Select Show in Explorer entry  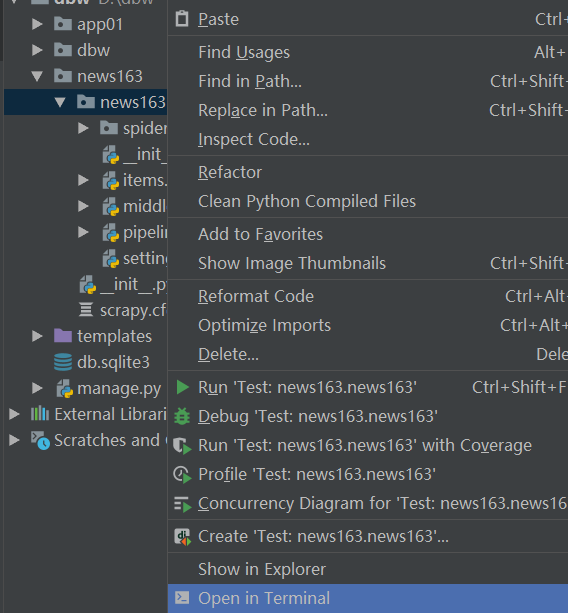point(367,569)
